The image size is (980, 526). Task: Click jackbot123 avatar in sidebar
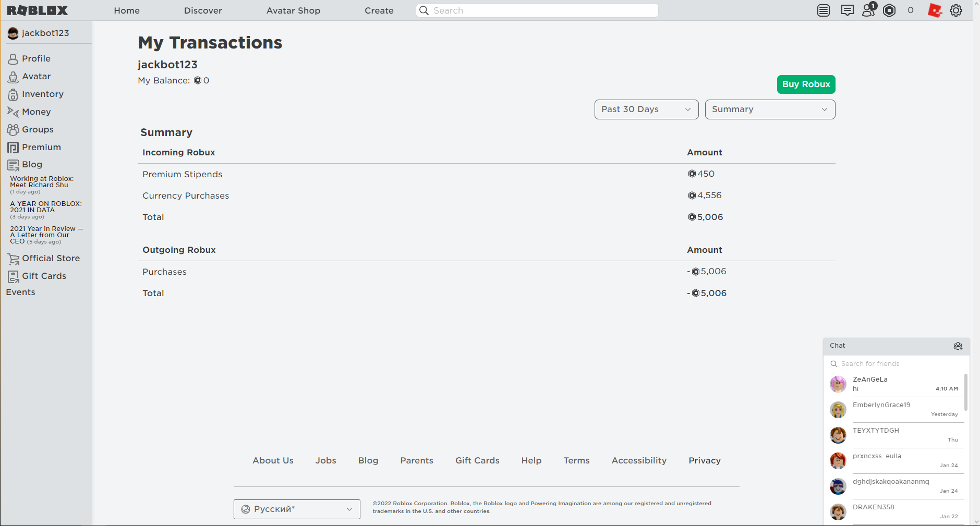pos(13,33)
